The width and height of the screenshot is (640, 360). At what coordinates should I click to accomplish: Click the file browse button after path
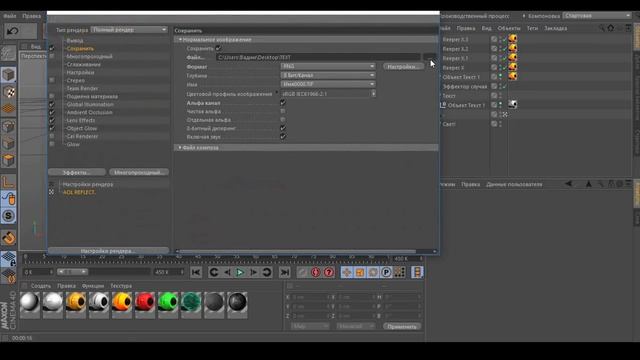click(x=429, y=57)
